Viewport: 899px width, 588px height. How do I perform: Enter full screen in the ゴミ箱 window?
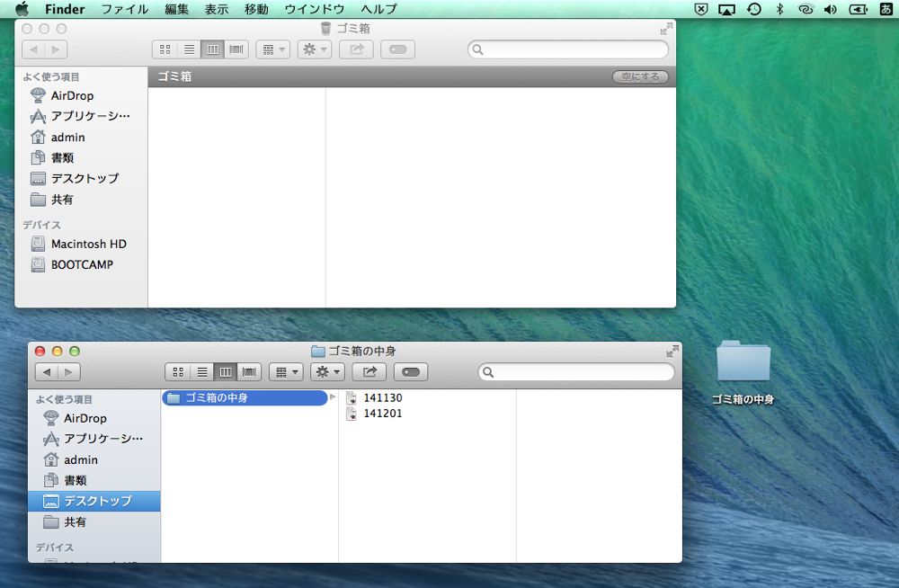(666, 29)
